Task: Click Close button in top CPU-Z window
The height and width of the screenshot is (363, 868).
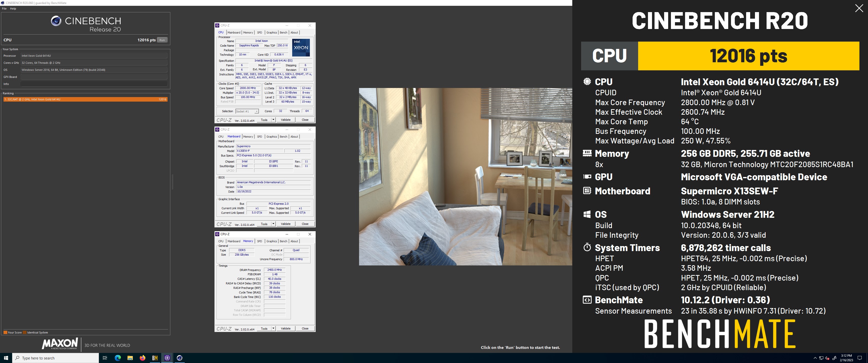Action: [x=305, y=120]
